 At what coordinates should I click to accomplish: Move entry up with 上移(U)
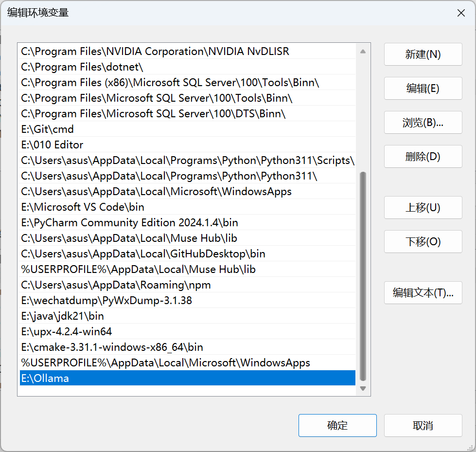coord(423,207)
